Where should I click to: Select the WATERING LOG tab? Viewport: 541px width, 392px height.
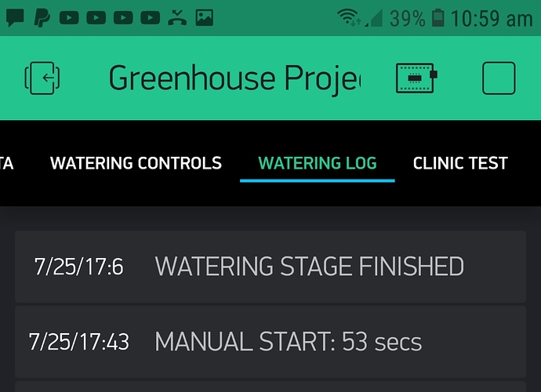pos(318,163)
